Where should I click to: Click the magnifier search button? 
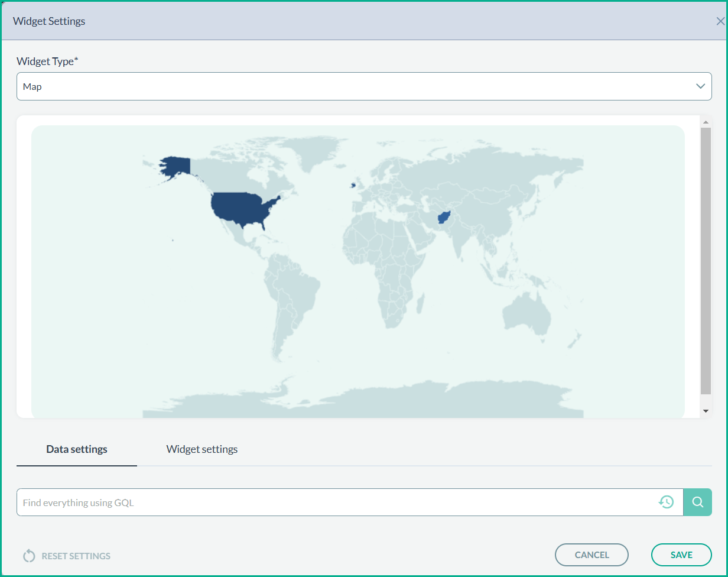pyautogui.click(x=697, y=502)
